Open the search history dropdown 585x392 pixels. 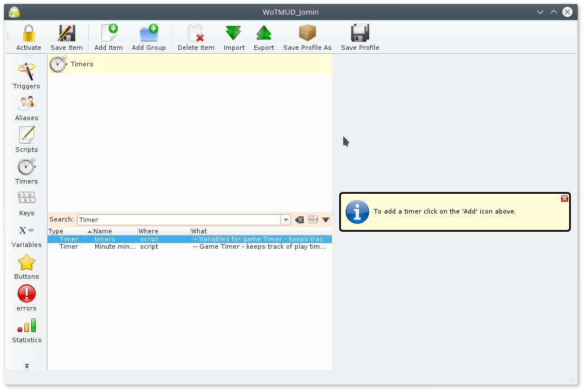click(286, 220)
